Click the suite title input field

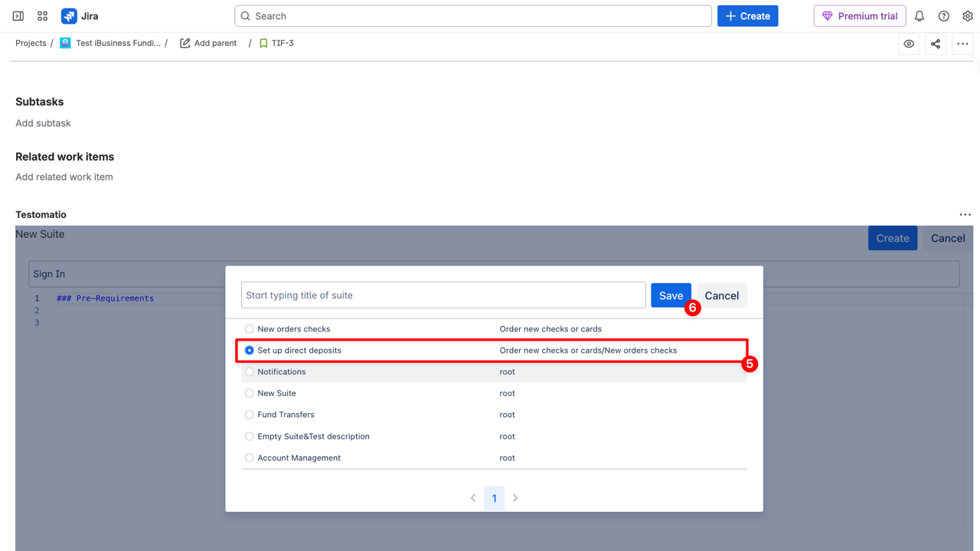(443, 295)
